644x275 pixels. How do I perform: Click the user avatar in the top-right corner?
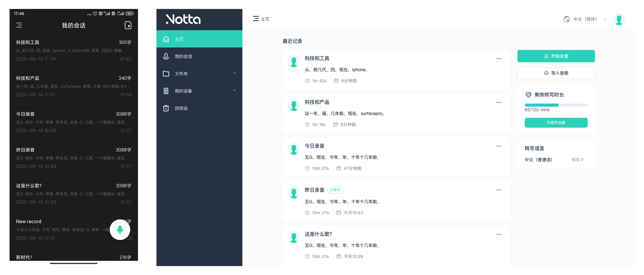click(619, 19)
